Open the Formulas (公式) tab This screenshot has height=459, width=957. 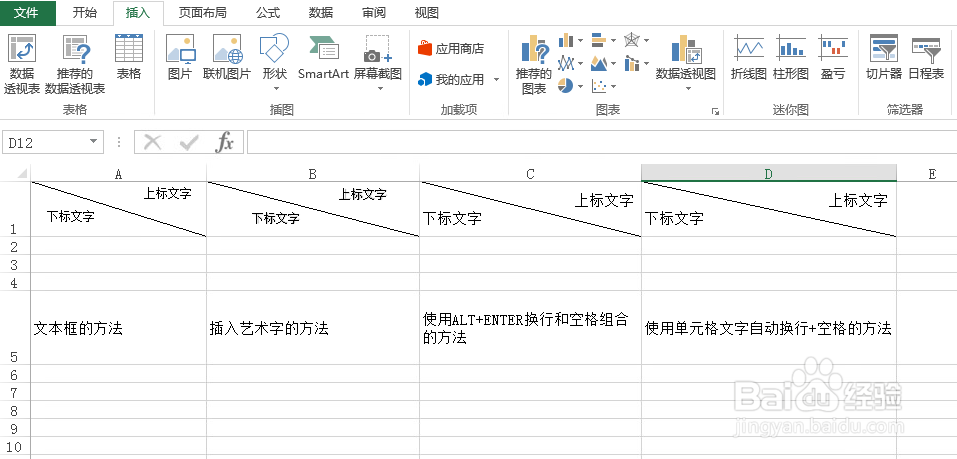pyautogui.click(x=268, y=13)
